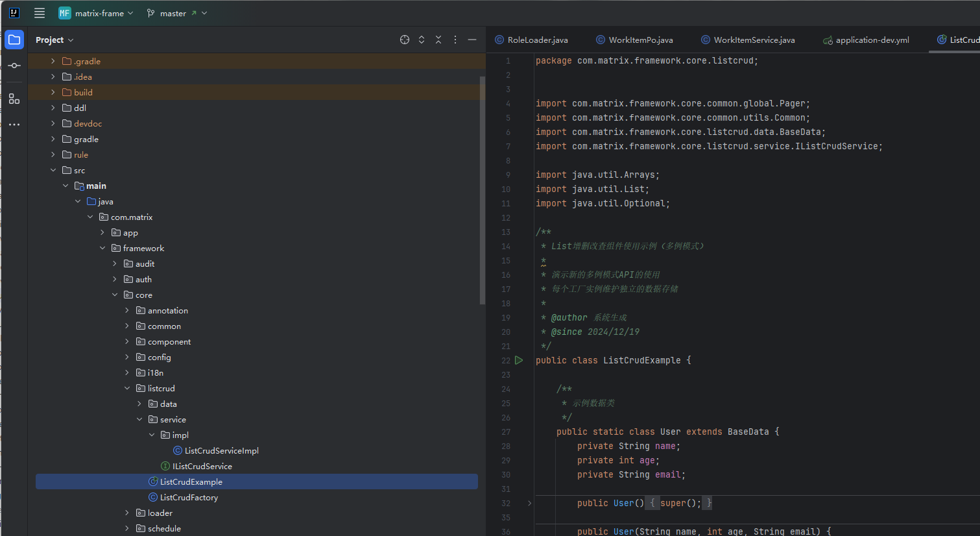The height and width of the screenshot is (536, 980).
Task: Open Project panel options via kebab icon
Action: coord(455,40)
